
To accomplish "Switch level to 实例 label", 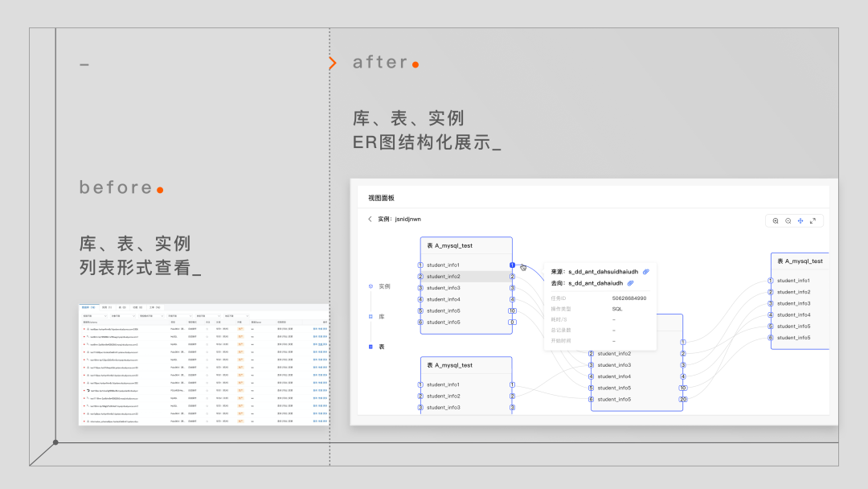I will [384, 286].
